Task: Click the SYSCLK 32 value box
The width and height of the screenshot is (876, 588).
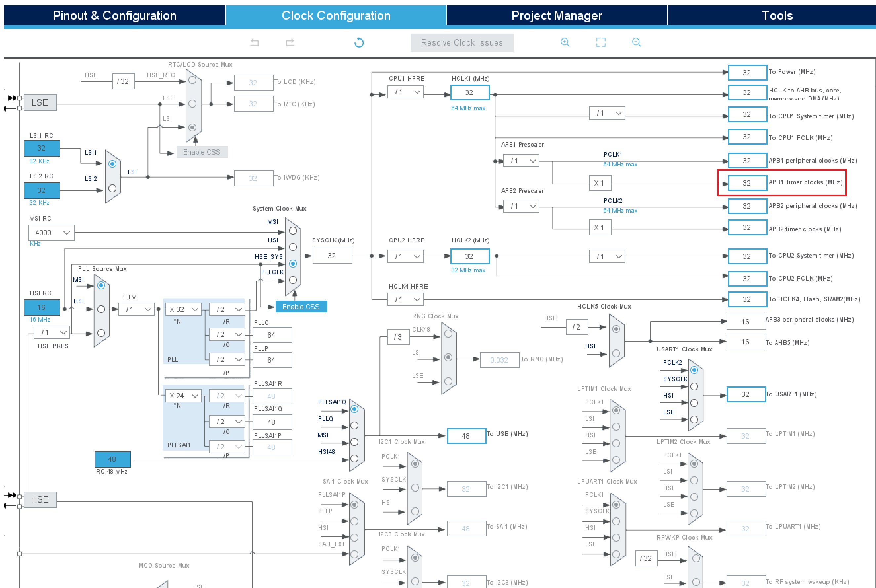Action: [x=332, y=256]
